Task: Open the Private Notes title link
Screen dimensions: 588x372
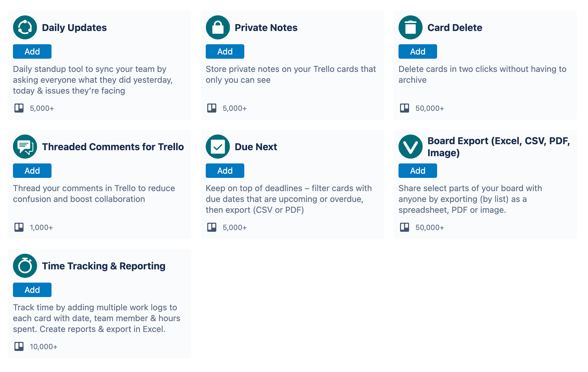Action: point(266,27)
